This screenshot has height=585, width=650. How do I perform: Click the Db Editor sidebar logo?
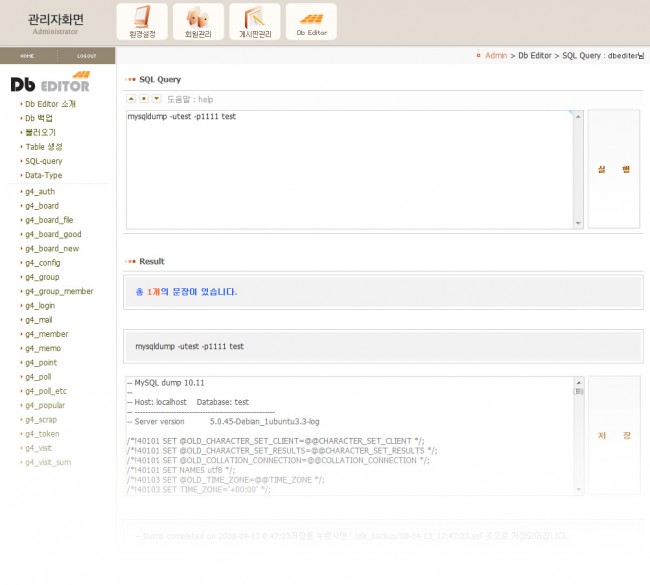50,83
